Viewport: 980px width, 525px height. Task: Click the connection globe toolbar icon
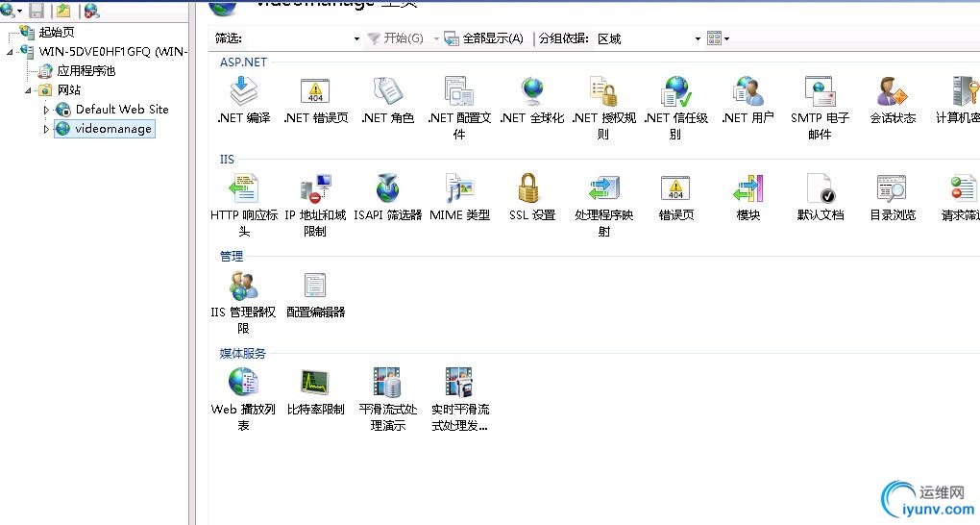click(x=11, y=10)
